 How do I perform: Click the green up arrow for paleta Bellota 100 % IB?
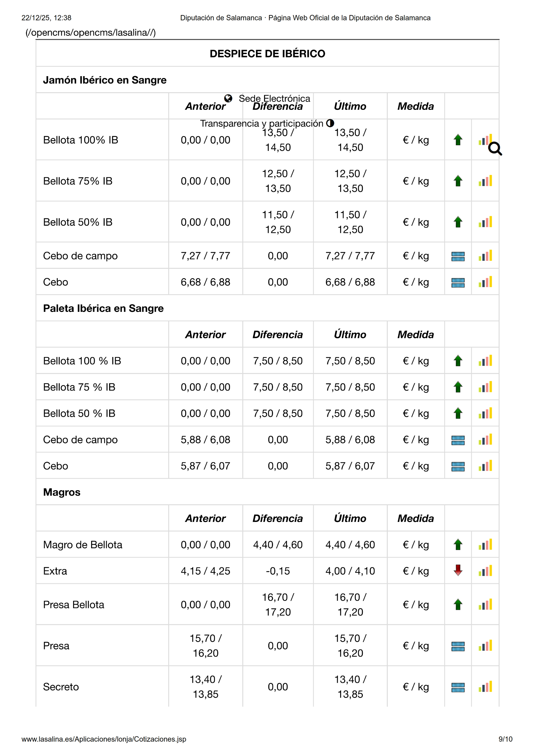[x=458, y=361]
